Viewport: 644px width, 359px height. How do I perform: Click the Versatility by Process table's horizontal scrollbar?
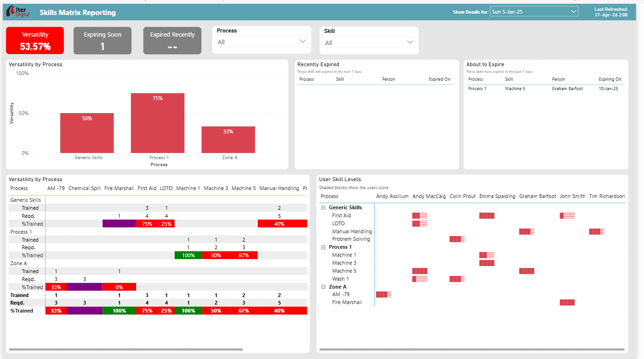tap(126, 350)
